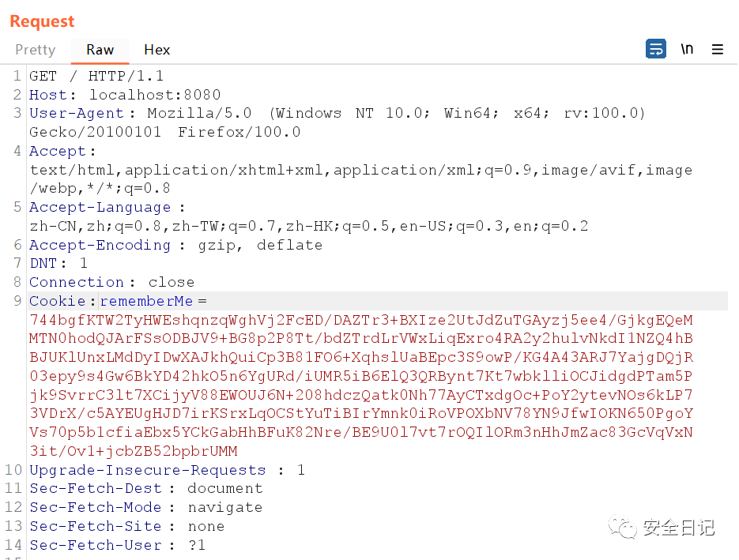Open the Hex view tab
Screen dimensions: 739x560
coord(156,50)
